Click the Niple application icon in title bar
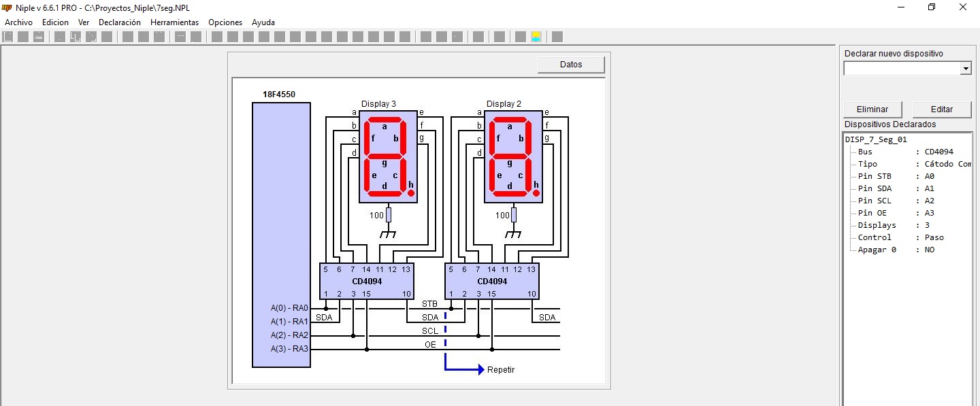The width and height of the screenshot is (980, 406). [x=7, y=7]
